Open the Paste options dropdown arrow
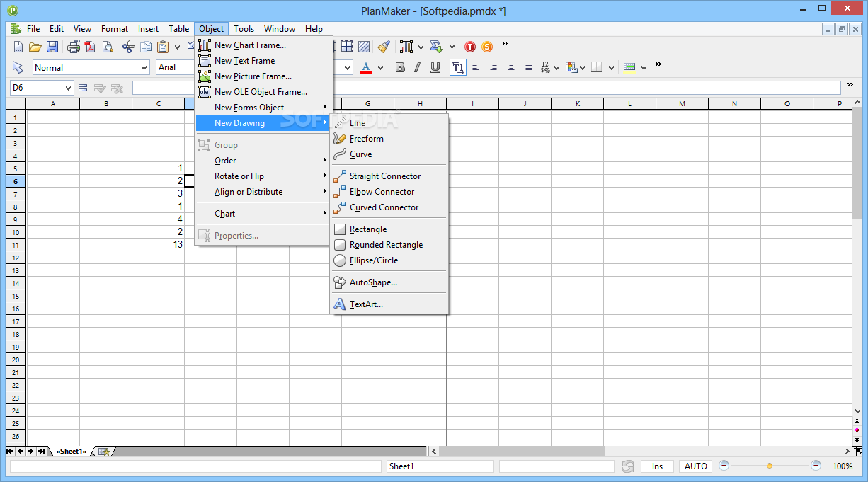The image size is (868, 482). click(x=177, y=47)
